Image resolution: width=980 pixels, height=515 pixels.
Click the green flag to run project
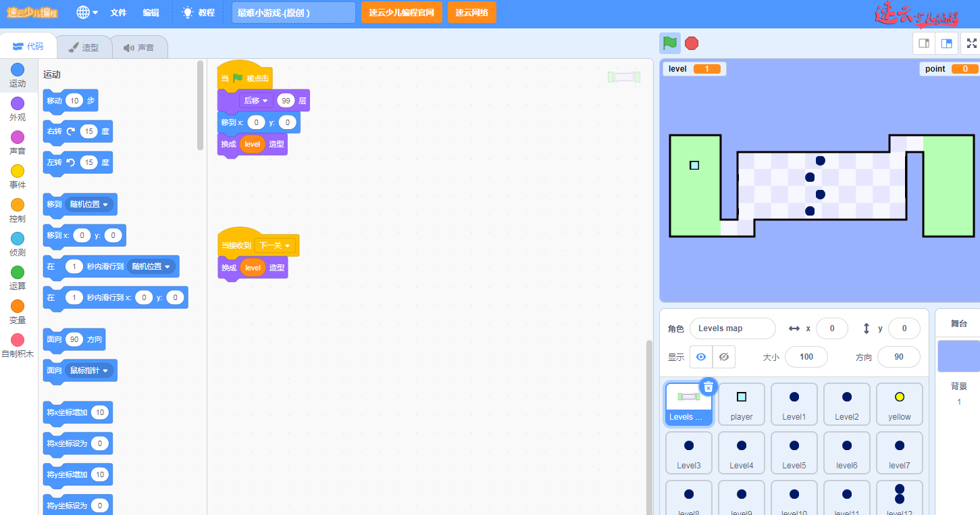[669, 43]
